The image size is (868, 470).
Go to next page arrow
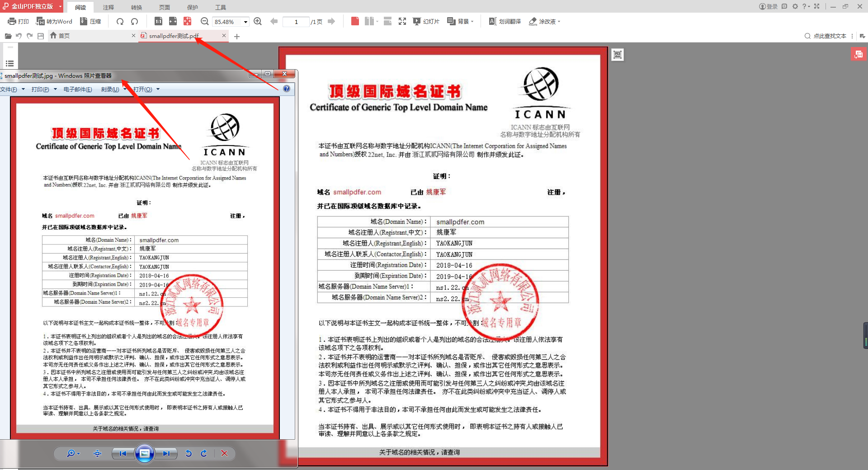[x=331, y=21]
